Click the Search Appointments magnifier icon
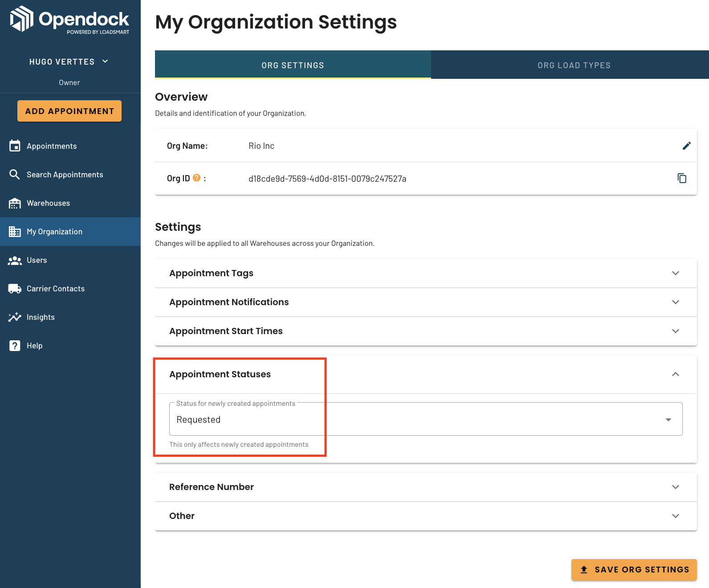The height and width of the screenshot is (588, 709). point(15,174)
